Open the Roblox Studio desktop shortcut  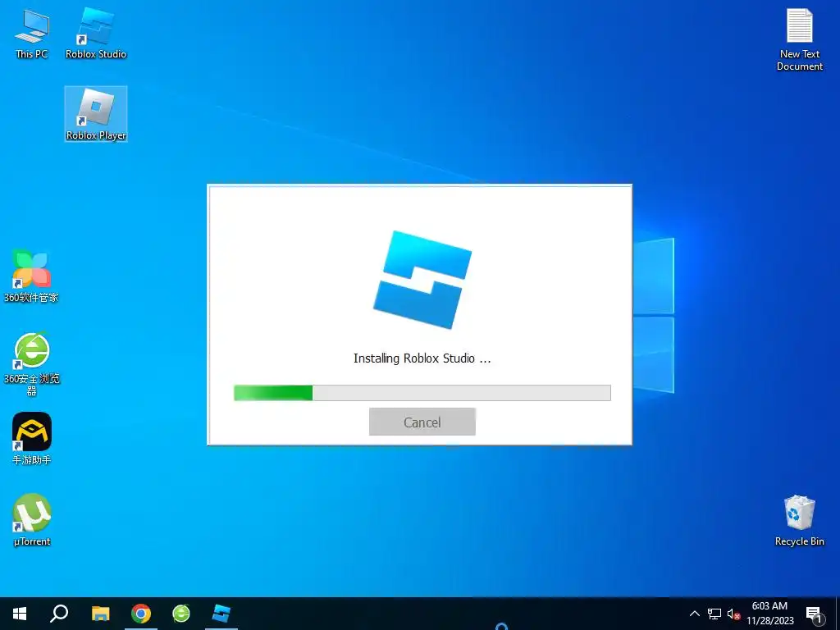(x=96, y=34)
